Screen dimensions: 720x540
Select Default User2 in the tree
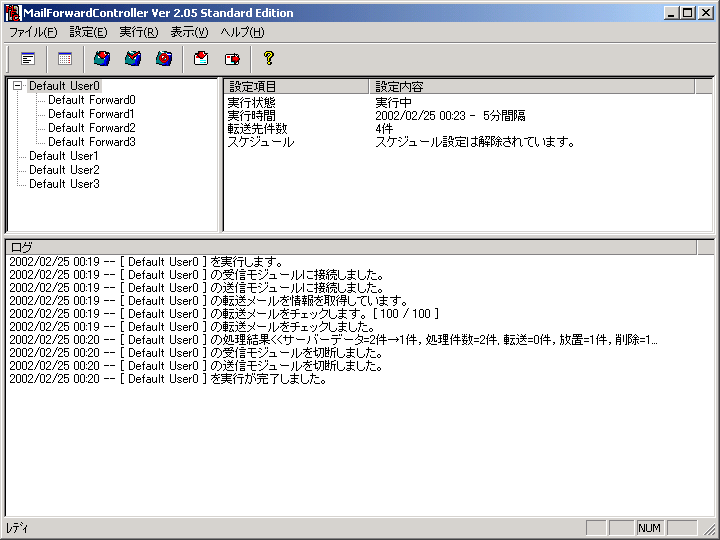(x=64, y=169)
